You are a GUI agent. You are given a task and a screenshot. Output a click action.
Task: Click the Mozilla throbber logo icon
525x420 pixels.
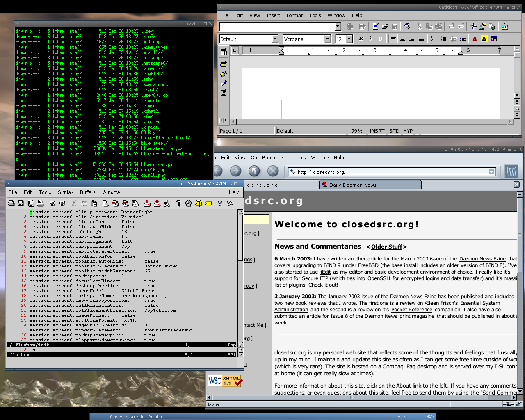511,171
